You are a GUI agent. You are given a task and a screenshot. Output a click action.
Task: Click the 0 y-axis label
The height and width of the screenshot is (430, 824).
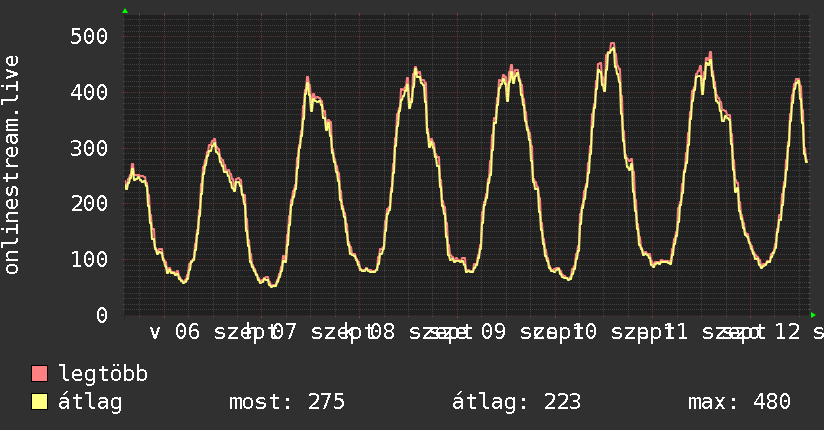point(102,315)
